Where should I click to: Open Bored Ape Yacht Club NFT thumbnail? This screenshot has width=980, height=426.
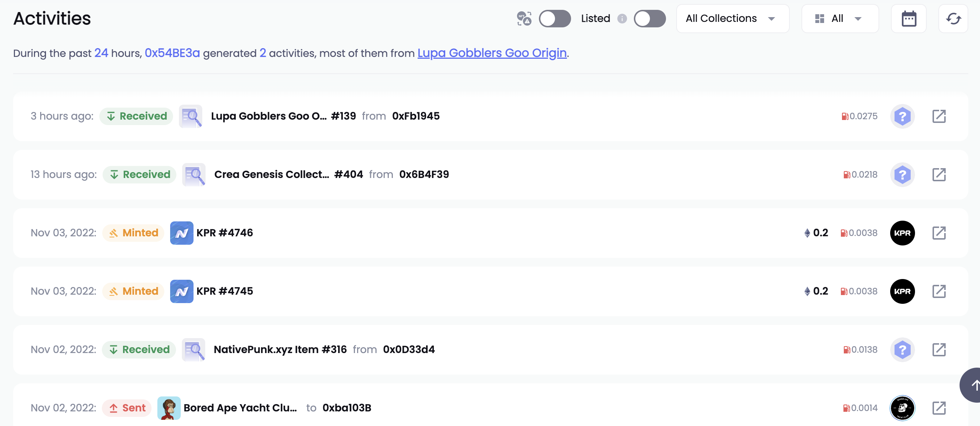click(169, 408)
